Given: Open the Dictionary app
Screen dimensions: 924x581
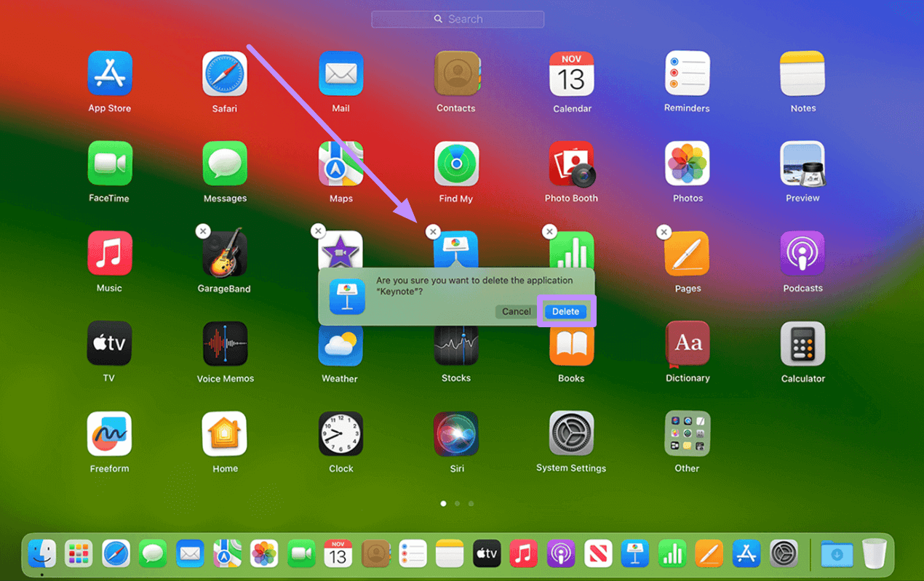Looking at the screenshot, I should pyautogui.click(x=687, y=343).
